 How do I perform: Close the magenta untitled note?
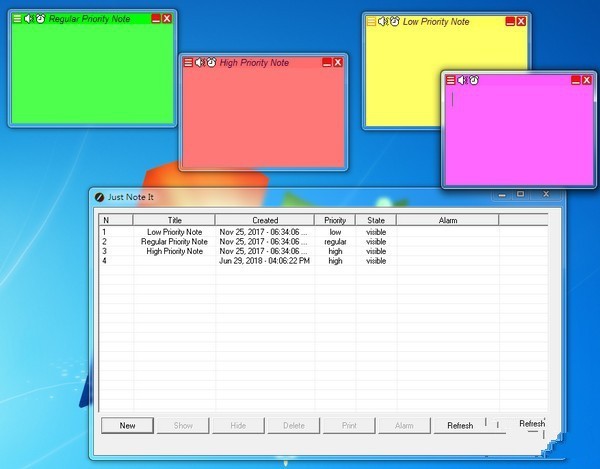(x=587, y=80)
